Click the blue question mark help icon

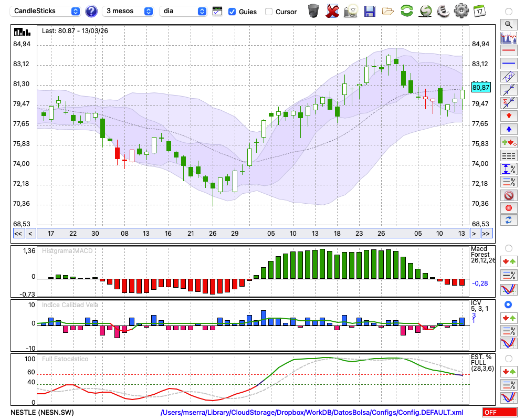tap(91, 11)
